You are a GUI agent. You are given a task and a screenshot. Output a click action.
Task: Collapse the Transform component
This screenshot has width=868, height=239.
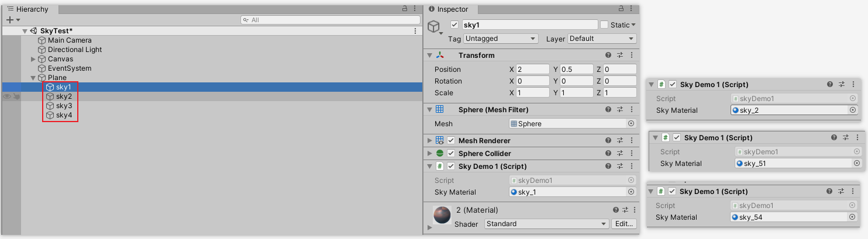point(430,56)
